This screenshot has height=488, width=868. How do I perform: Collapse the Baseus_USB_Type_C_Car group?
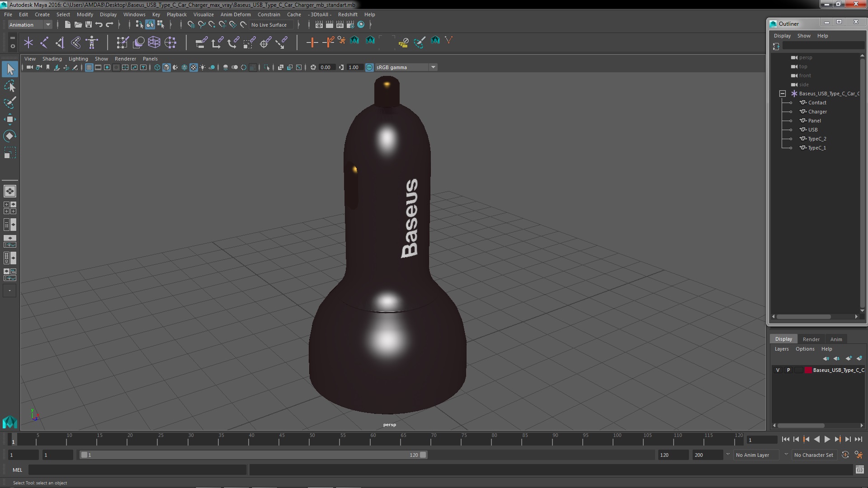tap(783, 94)
